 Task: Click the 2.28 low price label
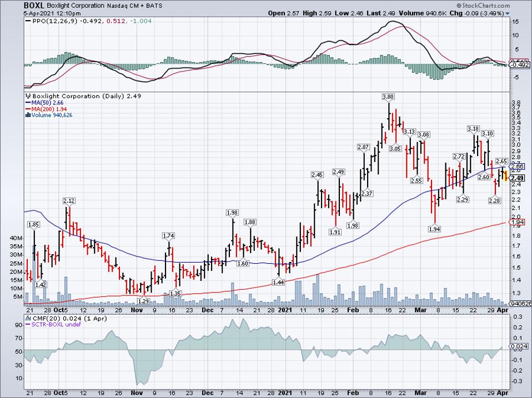click(495, 201)
